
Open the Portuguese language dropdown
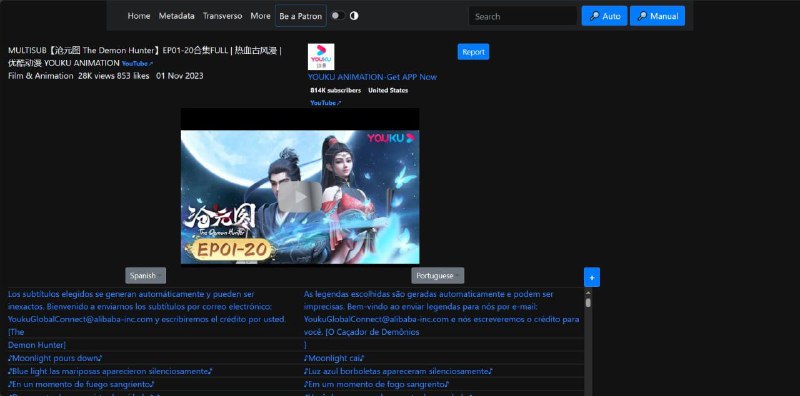coord(438,276)
